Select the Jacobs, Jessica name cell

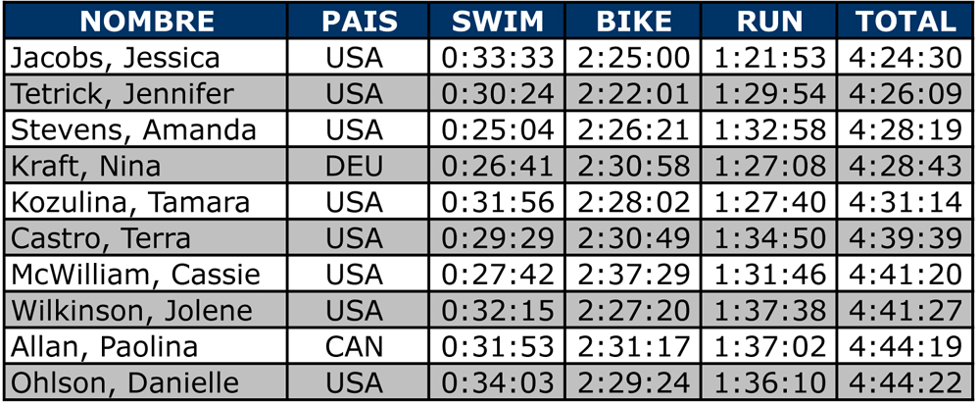coord(146,58)
